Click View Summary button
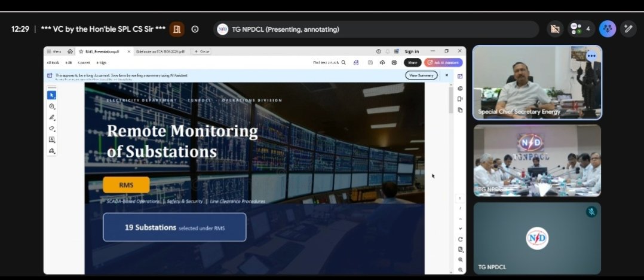 421,75
